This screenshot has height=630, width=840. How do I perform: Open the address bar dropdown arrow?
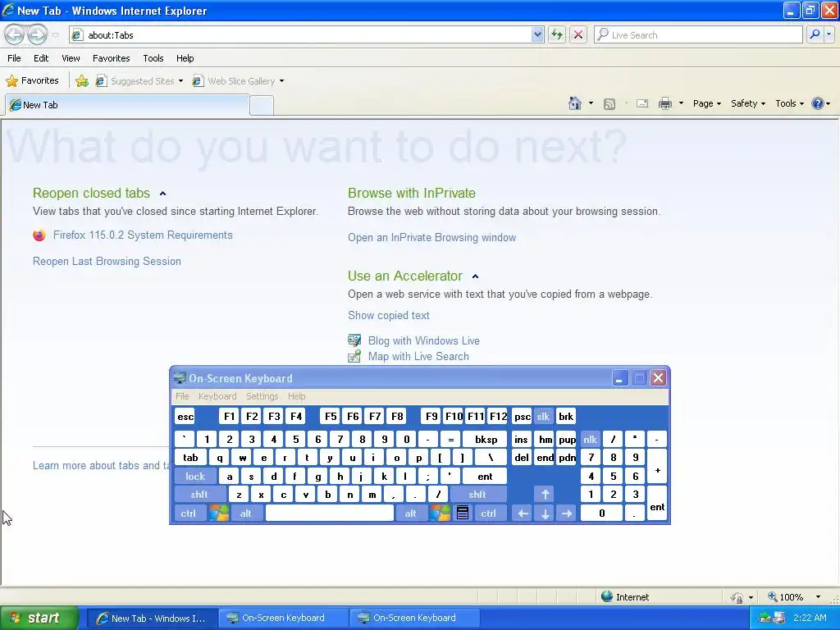(x=537, y=34)
